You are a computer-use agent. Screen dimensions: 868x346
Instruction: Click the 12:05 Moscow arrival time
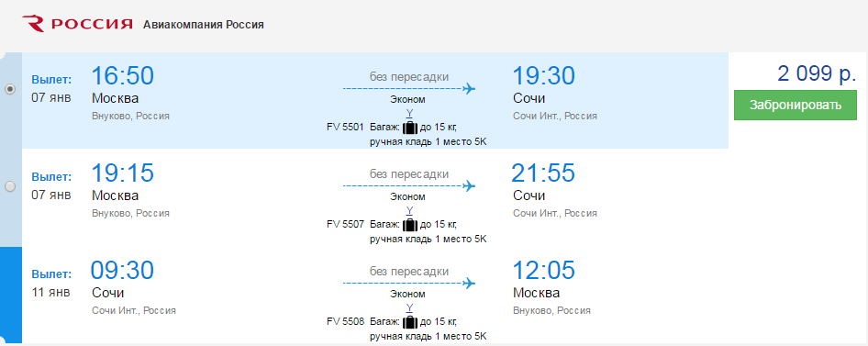pyautogui.click(x=543, y=270)
